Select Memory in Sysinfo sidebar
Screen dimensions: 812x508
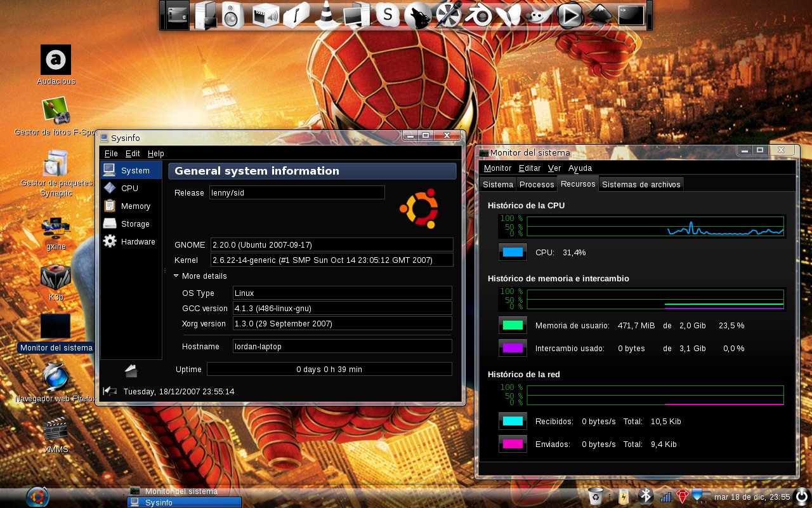pyautogui.click(x=131, y=206)
